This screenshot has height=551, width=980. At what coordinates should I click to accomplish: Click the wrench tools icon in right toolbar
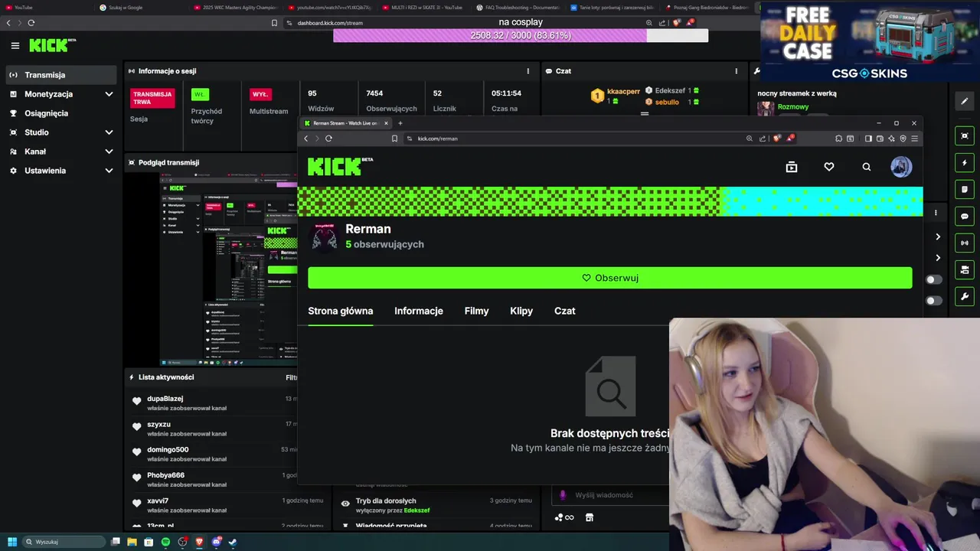point(965,296)
